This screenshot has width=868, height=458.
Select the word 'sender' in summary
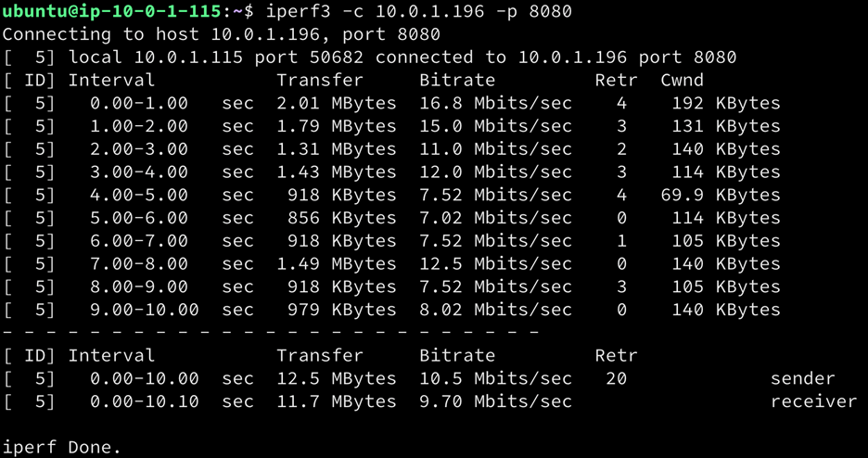click(802, 378)
